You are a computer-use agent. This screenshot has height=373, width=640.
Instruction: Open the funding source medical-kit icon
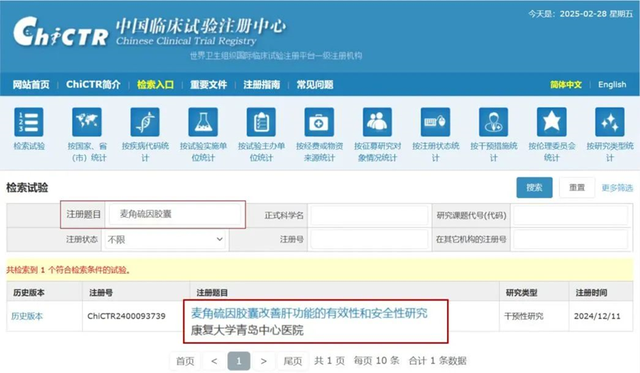319,122
